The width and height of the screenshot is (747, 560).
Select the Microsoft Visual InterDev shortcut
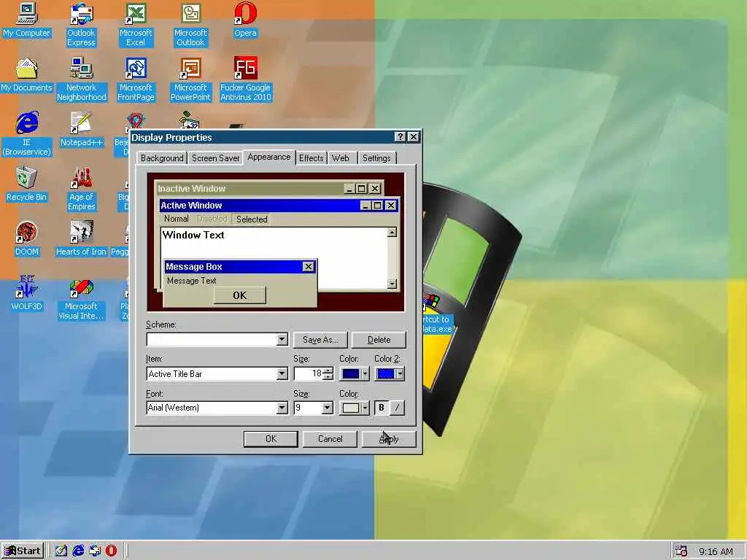[x=82, y=298]
